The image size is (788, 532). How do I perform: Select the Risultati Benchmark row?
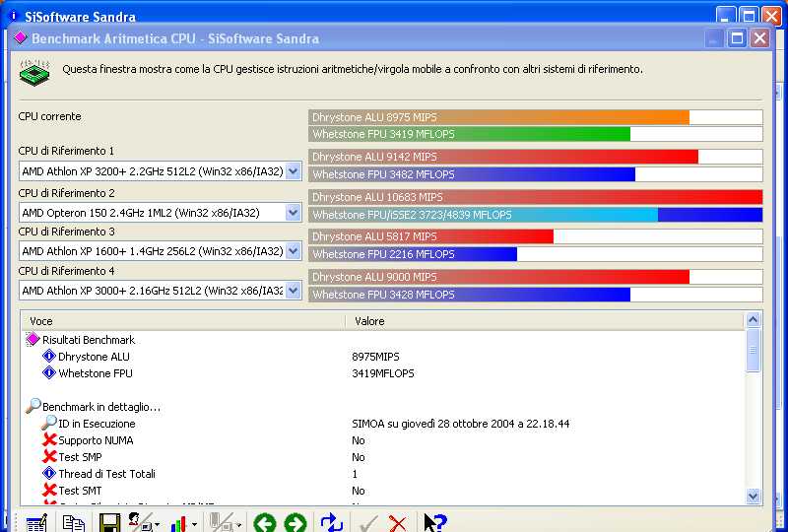click(x=383, y=340)
